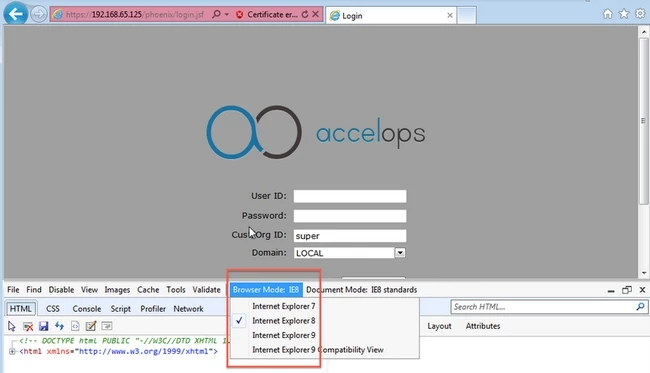Refresh the HTML tree view icon
Image resolution: width=650 pixels, height=373 pixels.
click(59, 326)
